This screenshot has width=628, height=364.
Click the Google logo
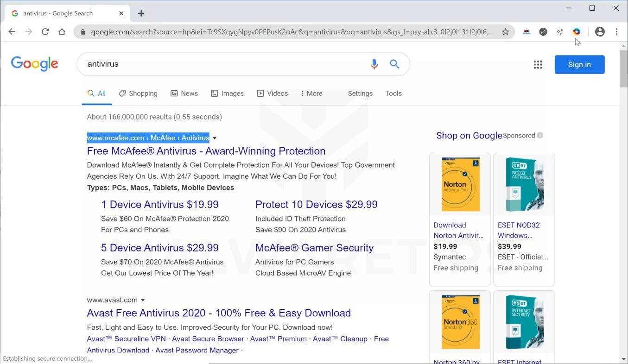point(35,64)
